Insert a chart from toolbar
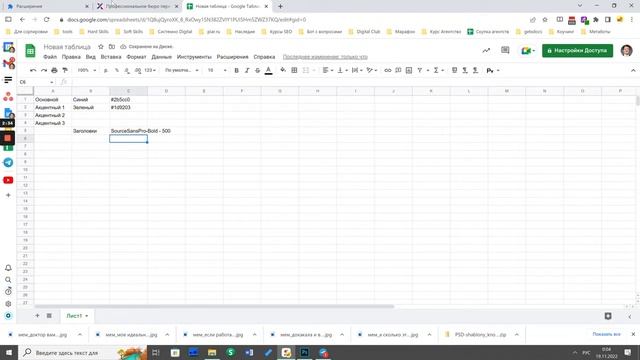Viewport: 640px width, 360px height. click(x=409, y=70)
